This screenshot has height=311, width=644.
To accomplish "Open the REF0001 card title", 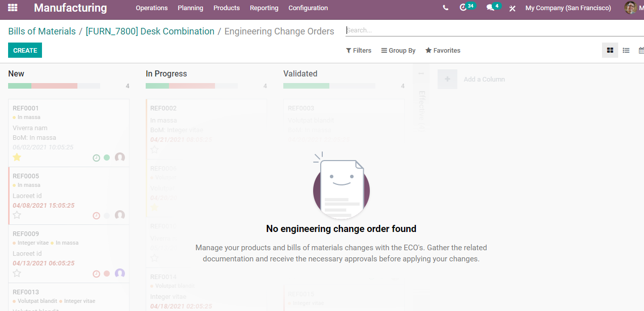I will (26, 108).
